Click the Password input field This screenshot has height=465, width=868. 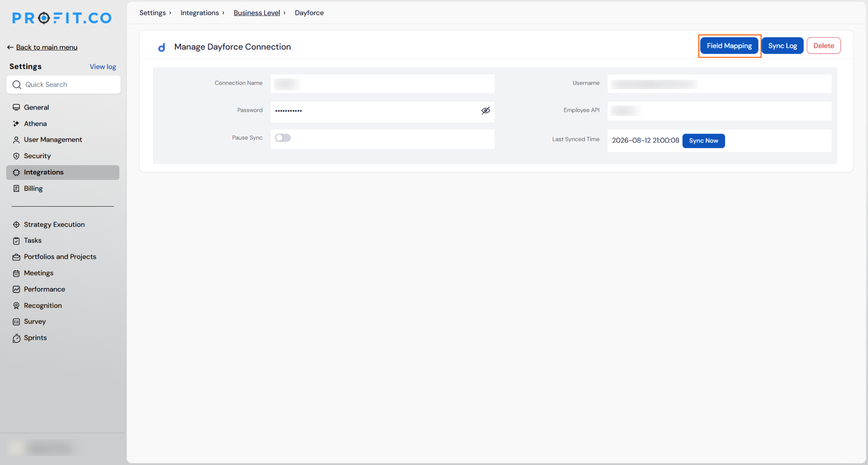point(382,112)
